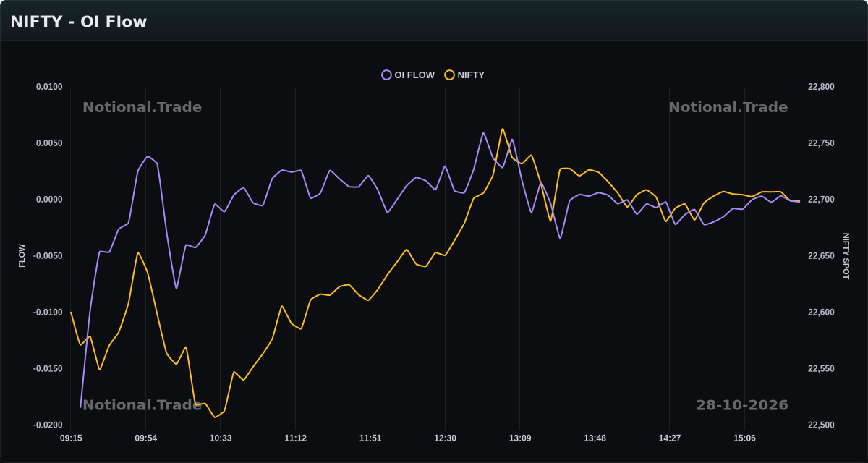Click the 09:15 time axis label

71,438
